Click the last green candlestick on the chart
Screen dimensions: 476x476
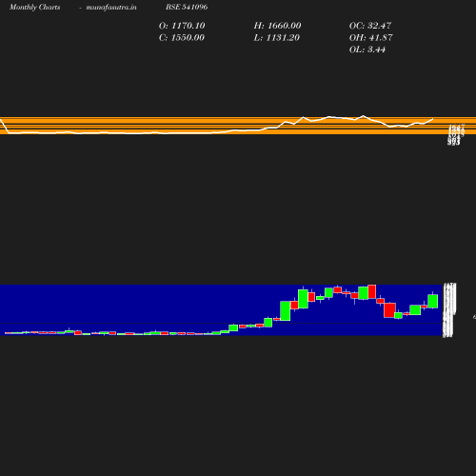(433, 301)
